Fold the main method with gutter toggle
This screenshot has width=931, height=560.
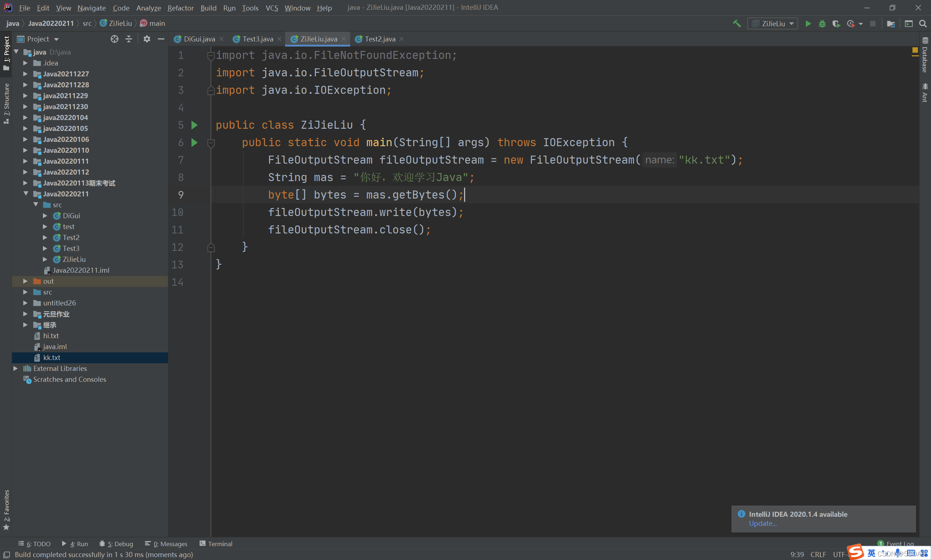click(211, 143)
